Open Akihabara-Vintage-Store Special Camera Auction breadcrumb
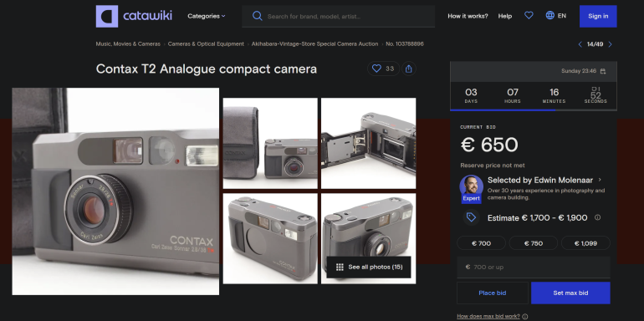644x321 pixels. (315, 44)
